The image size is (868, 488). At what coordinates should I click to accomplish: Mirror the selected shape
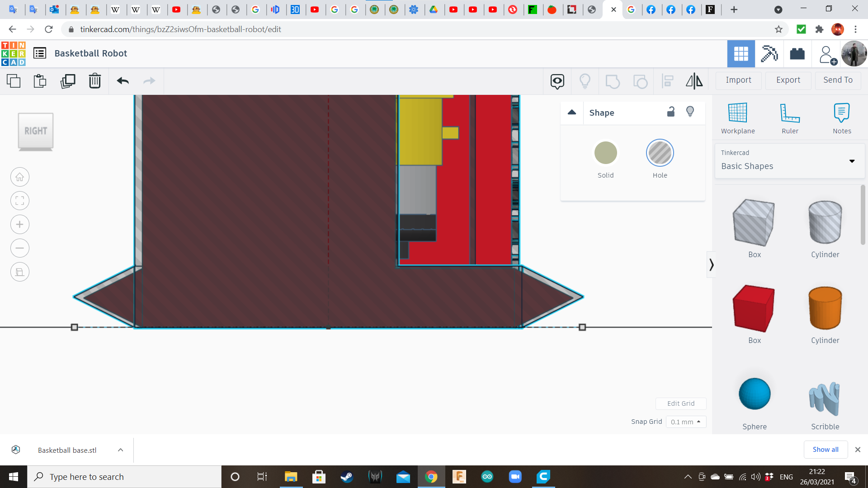pos(694,81)
